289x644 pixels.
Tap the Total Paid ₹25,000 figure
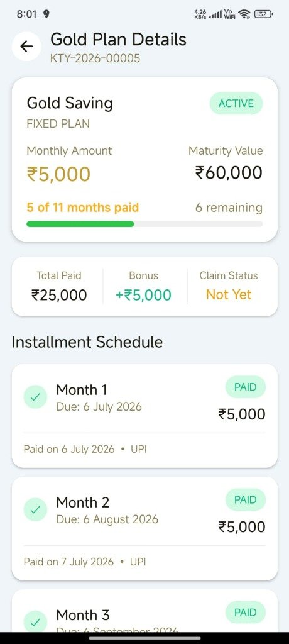pyautogui.click(x=59, y=295)
